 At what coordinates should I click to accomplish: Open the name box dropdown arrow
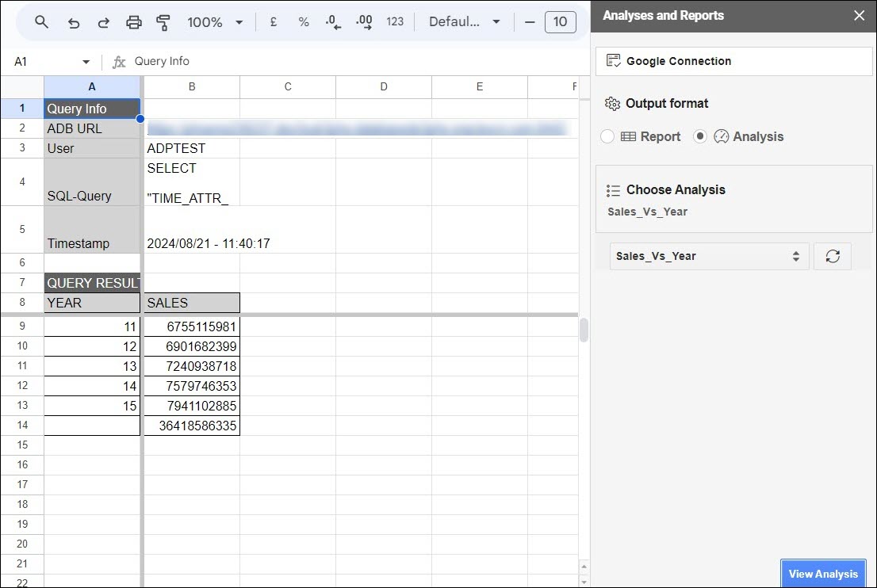86,62
